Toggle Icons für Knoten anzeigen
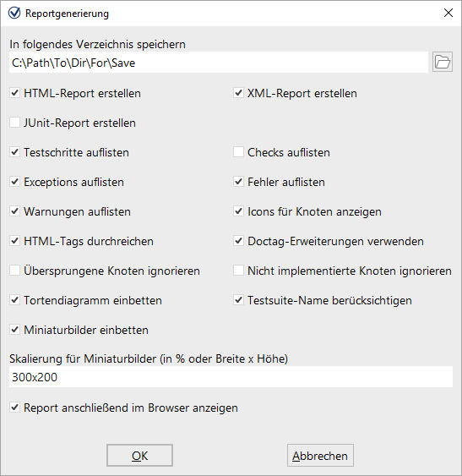The height and width of the screenshot is (476, 462). [238, 211]
